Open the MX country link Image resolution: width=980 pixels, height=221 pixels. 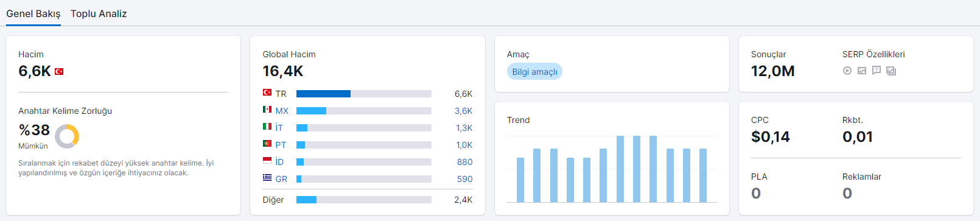pos(282,111)
